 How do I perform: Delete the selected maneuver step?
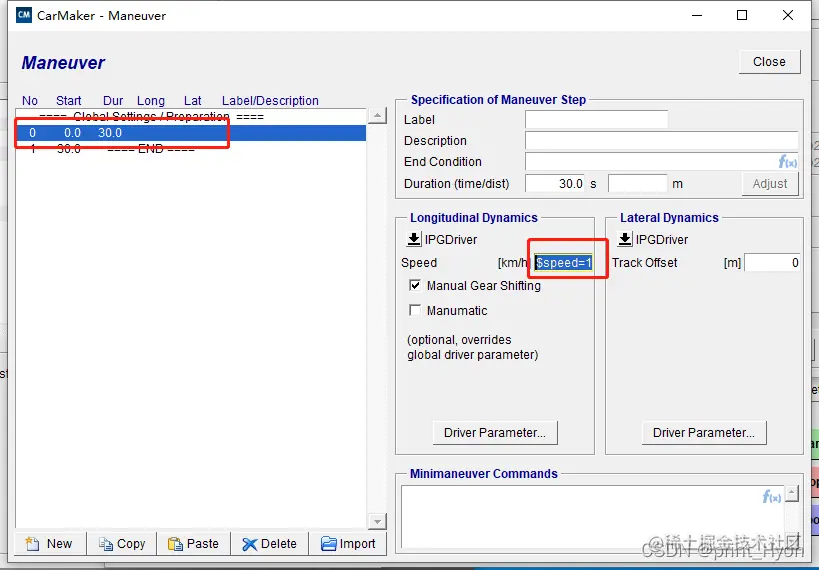pos(270,544)
